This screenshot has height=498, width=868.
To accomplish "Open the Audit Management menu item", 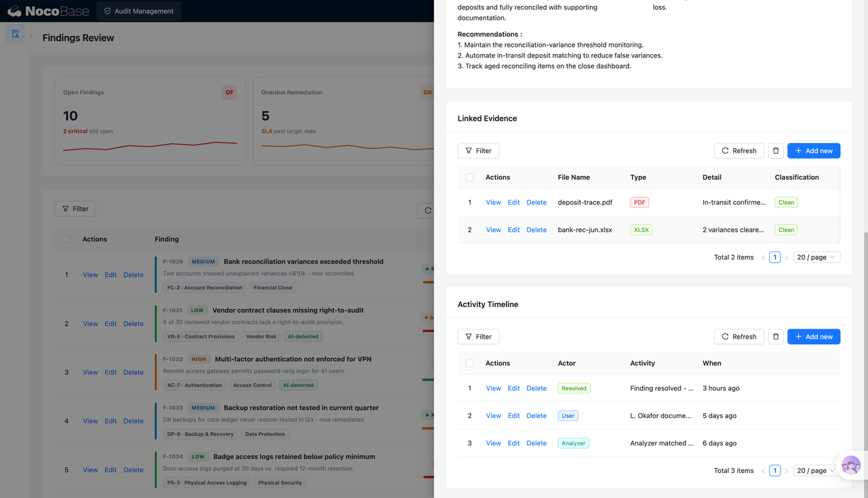I will (138, 11).
